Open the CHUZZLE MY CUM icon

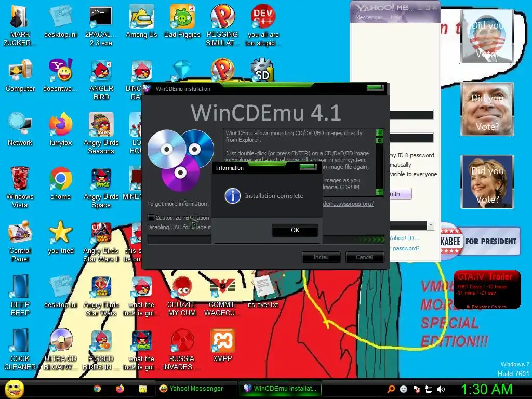coord(182,295)
